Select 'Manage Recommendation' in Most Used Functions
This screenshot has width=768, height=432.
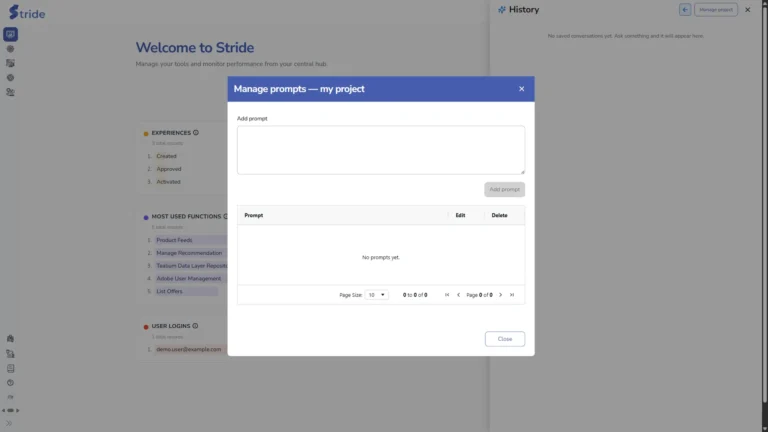(x=189, y=253)
